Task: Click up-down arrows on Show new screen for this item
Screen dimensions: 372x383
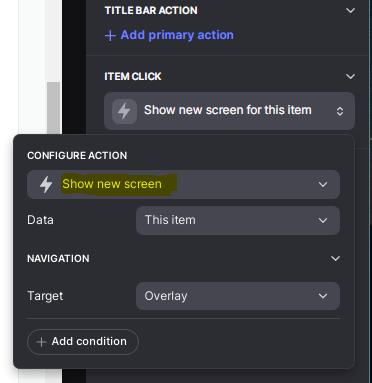Action: click(340, 111)
